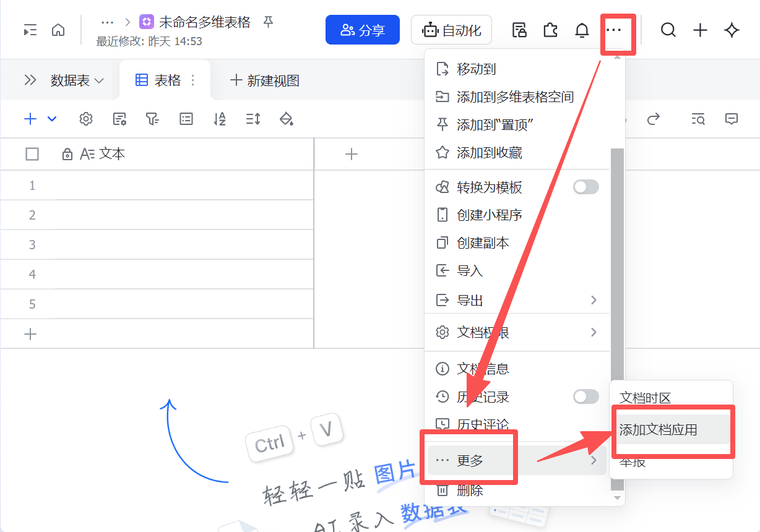
Task: Pin the document with the pushpin icon
Action: tap(268, 22)
